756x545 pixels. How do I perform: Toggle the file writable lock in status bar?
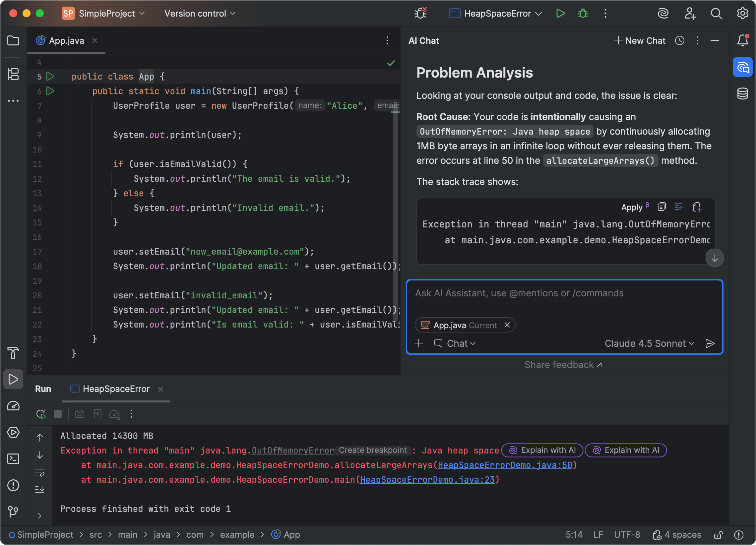(718, 535)
